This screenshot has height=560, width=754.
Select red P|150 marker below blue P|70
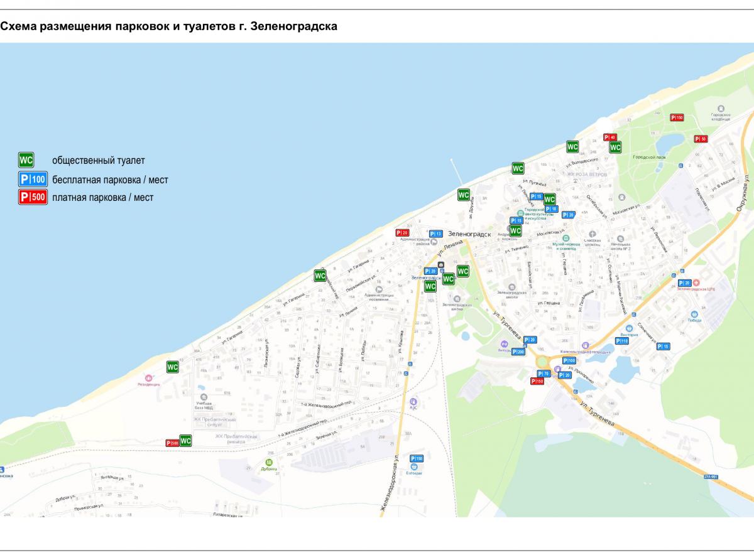(537, 381)
